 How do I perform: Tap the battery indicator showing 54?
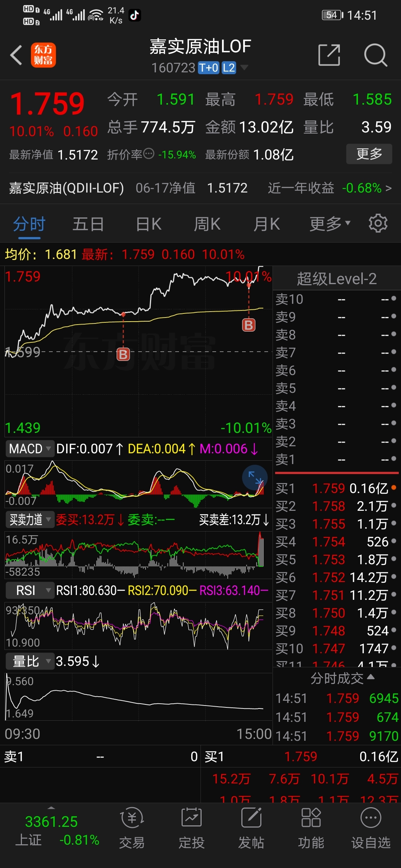coord(333,15)
